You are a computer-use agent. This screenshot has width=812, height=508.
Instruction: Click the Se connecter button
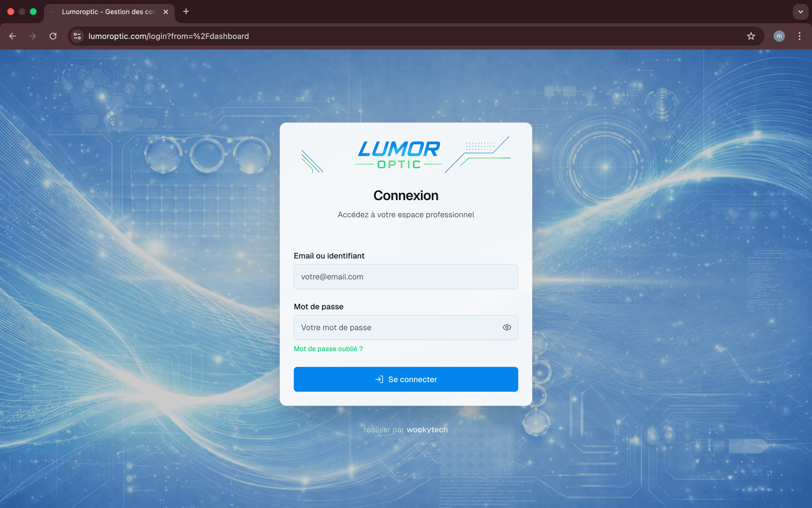coord(406,379)
